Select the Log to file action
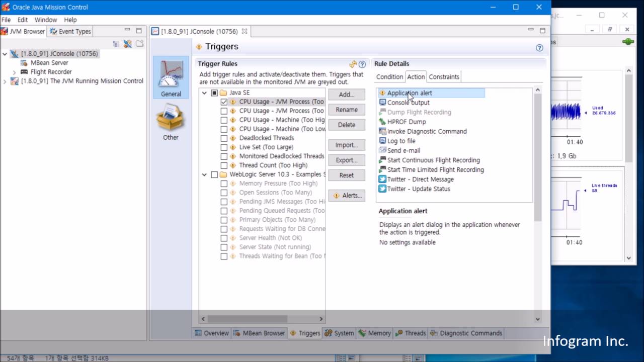644x362 pixels. 397,141
